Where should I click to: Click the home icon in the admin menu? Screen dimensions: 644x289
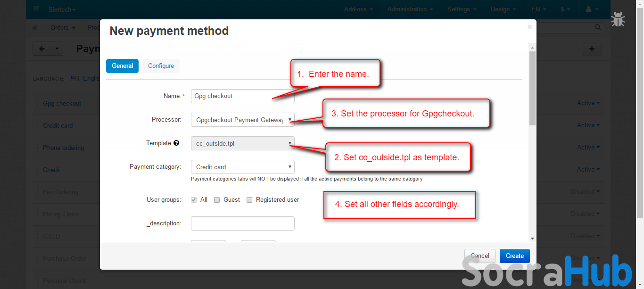click(x=34, y=28)
